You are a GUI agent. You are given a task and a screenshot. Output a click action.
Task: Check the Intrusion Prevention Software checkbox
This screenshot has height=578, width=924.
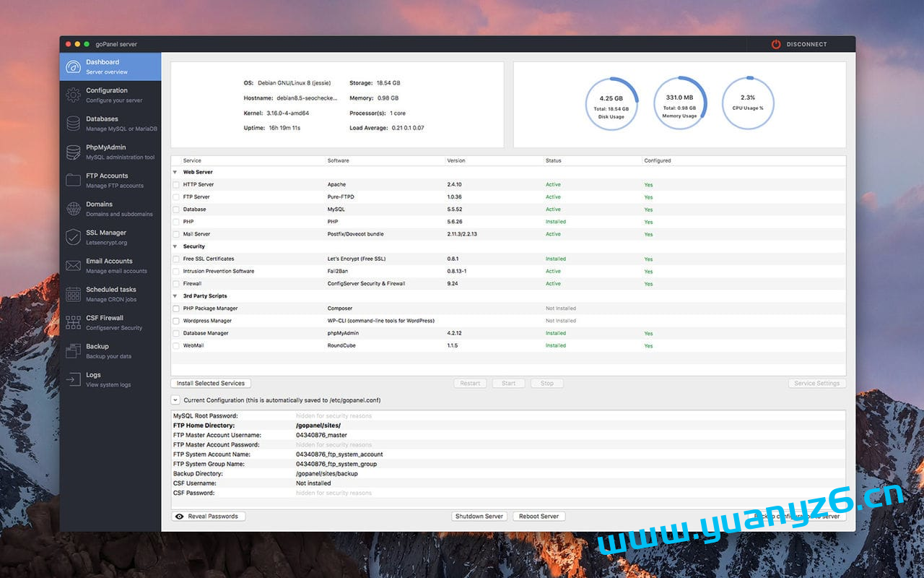(175, 272)
